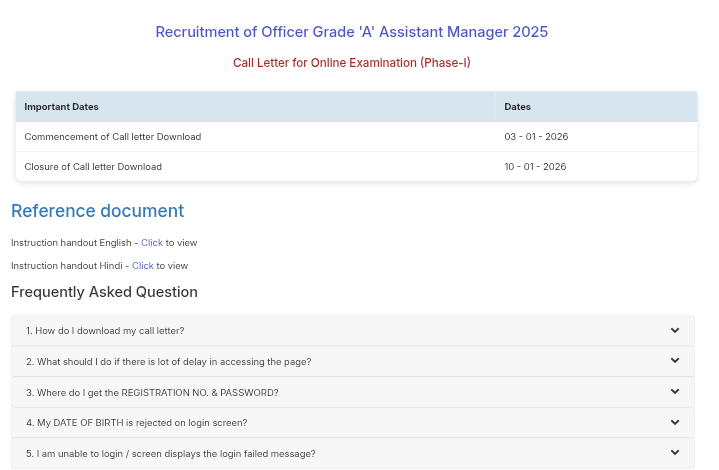This screenshot has width=719, height=470.
Task: Click the 10 - 01 - 2026 date cell
Action: [535, 166]
